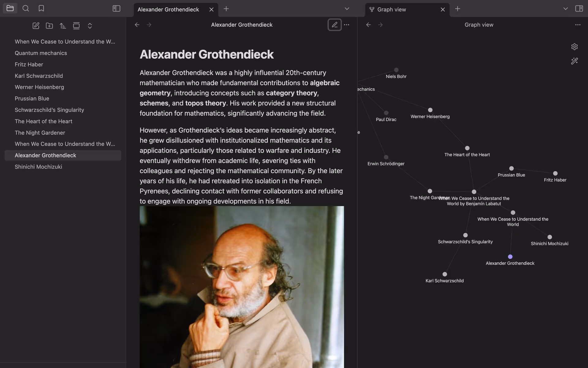Open the Shinichi Mochizuki note
This screenshot has height=368, width=588.
[x=38, y=167]
